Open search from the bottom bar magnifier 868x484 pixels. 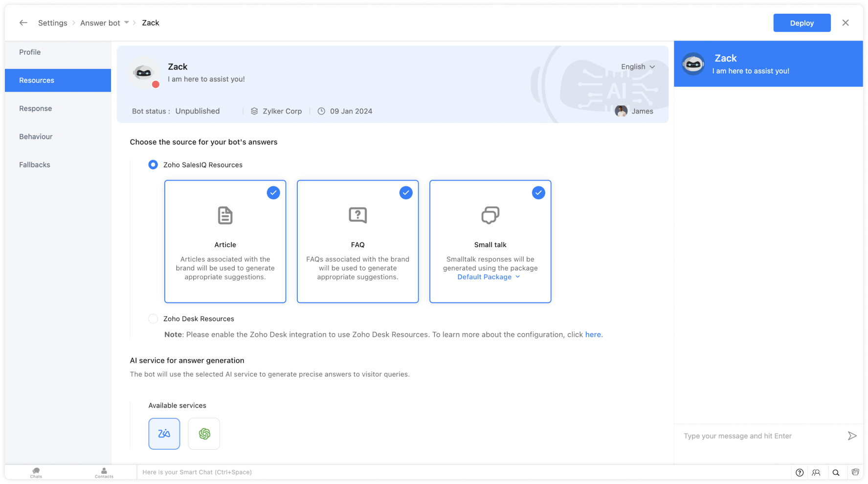(x=836, y=473)
